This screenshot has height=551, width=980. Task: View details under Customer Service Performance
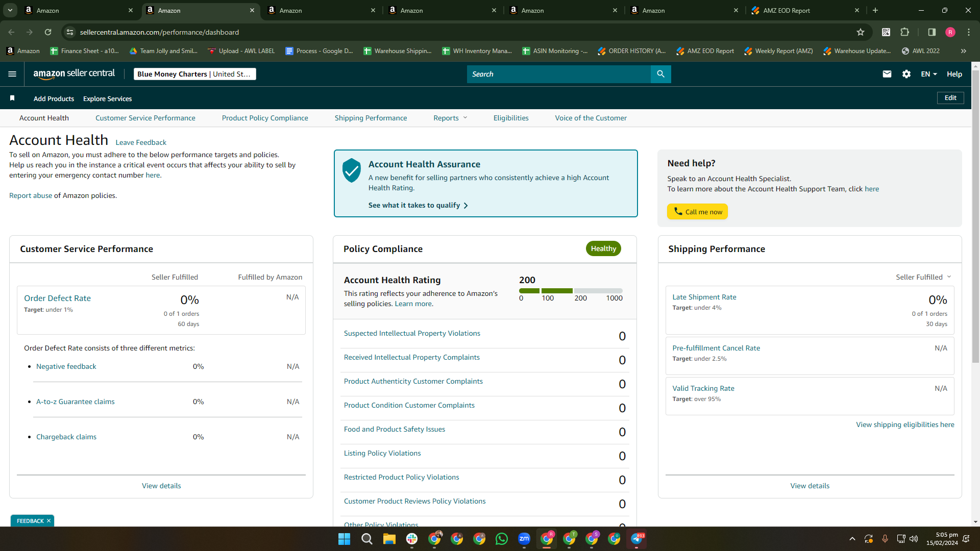[161, 486]
